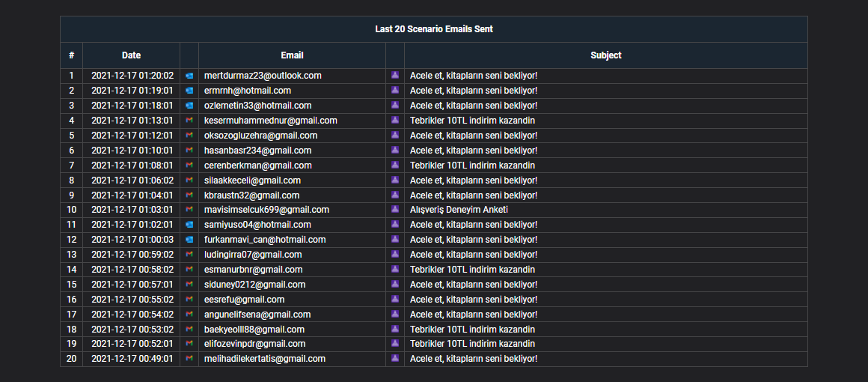This screenshot has width=868, height=382.
Task: Click Outlook icon beside ozlemetin33@hotmail.com
Action: (x=189, y=106)
